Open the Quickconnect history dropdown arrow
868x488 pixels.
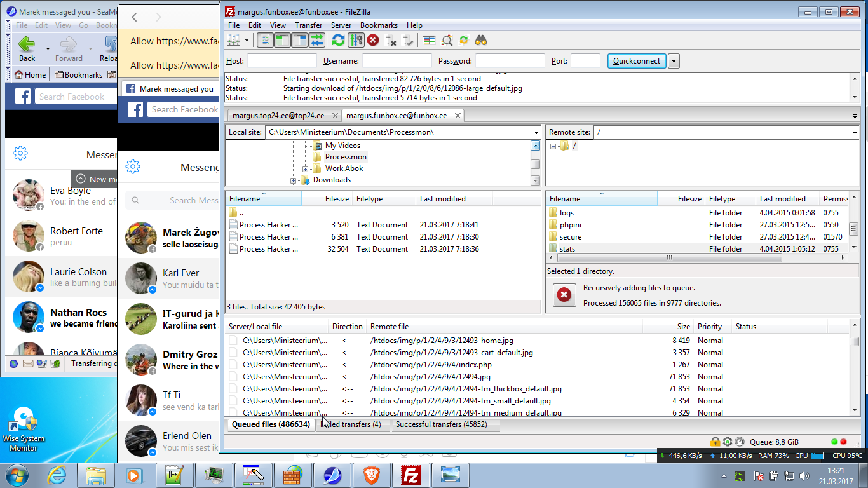pyautogui.click(x=674, y=61)
